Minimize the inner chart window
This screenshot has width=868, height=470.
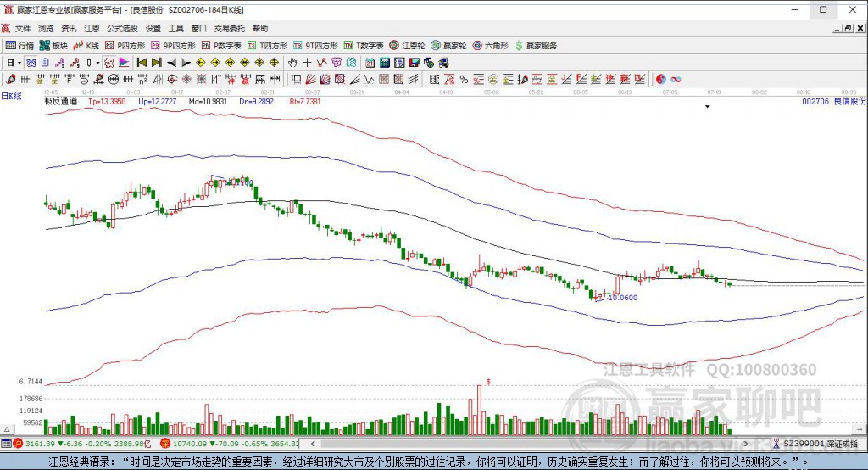point(837,28)
